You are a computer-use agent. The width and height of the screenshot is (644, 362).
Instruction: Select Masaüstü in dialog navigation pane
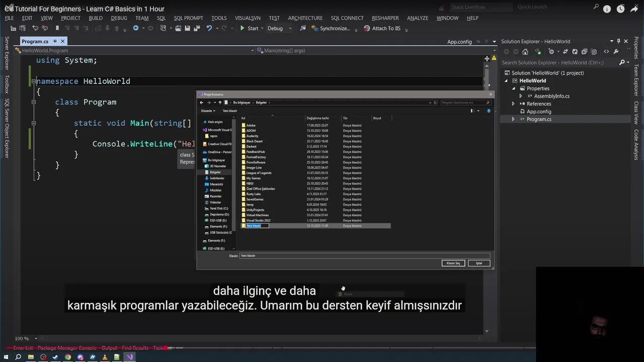(x=216, y=184)
